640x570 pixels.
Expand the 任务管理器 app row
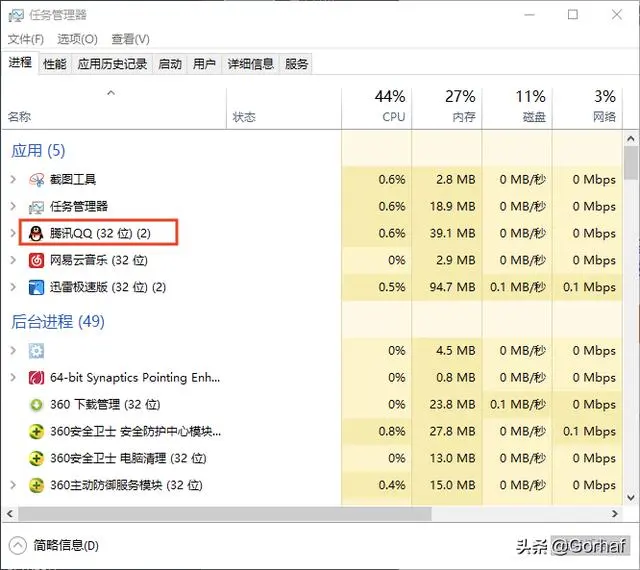(13, 206)
